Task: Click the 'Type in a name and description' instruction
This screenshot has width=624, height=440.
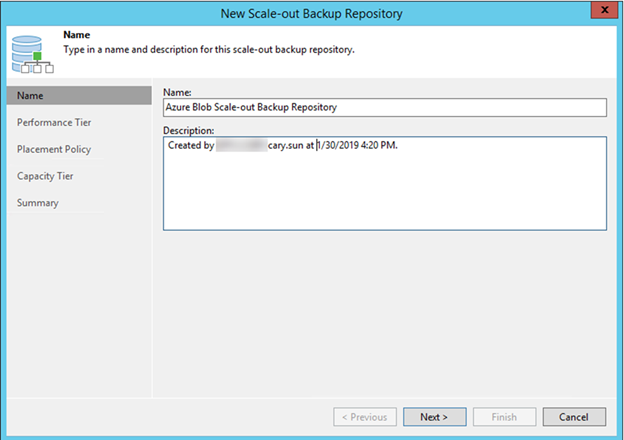Action: [209, 50]
